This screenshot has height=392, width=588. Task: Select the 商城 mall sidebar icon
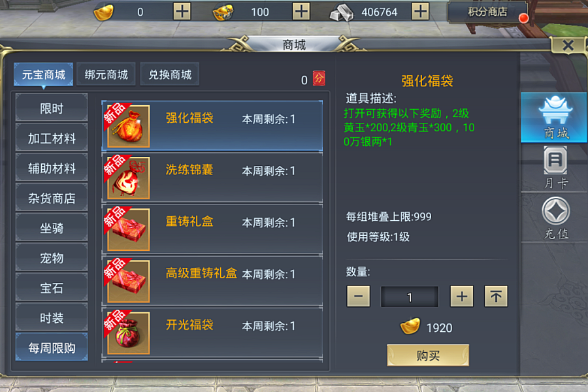555,118
